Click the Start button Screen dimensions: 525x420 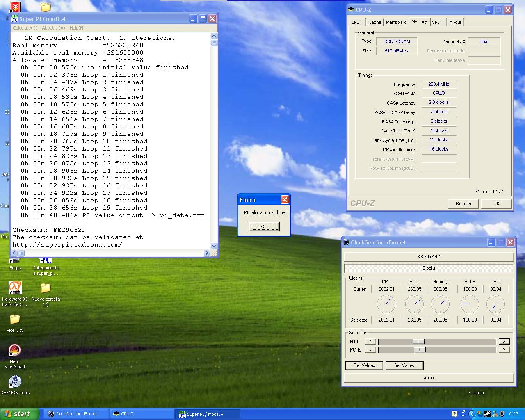pyautogui.click(x=20, y=414)
